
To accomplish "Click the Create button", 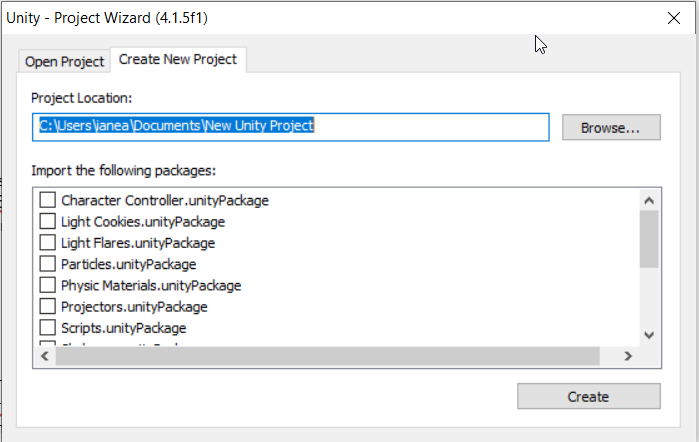I will 589,396.
